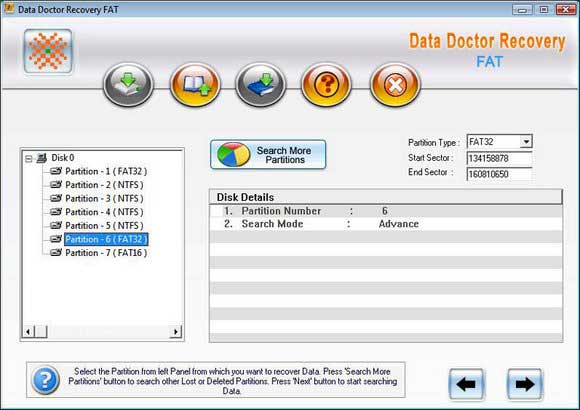Select Partition - 3 ( NTFS )
This screenshot has height=410, width=580.
coord(104,198)
